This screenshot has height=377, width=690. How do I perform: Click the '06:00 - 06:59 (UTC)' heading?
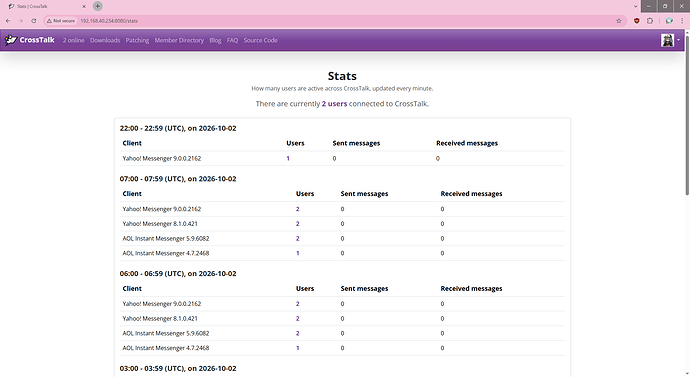(x=178, y=273)
